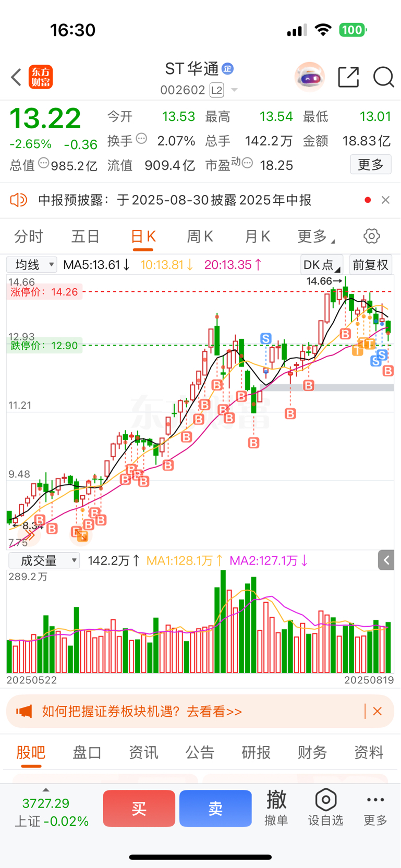Tap the 20250522 start date label
The image size is (401, 868).
click(31, 680)
